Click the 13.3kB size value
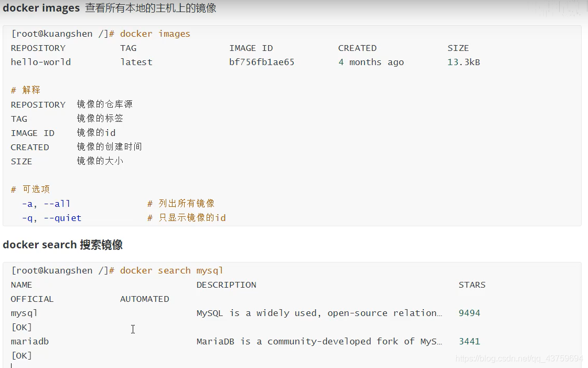588x368 pixels. pos(464,62)
